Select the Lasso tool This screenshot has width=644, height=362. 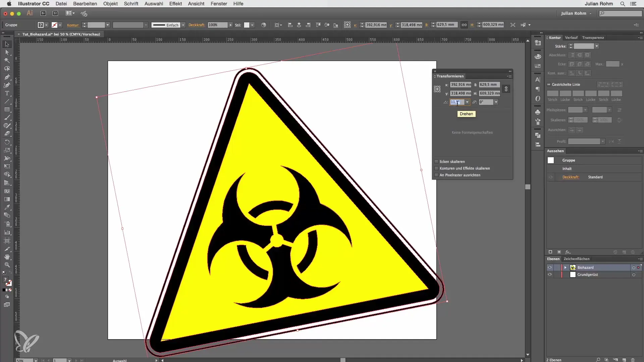[x=7, y=69]
